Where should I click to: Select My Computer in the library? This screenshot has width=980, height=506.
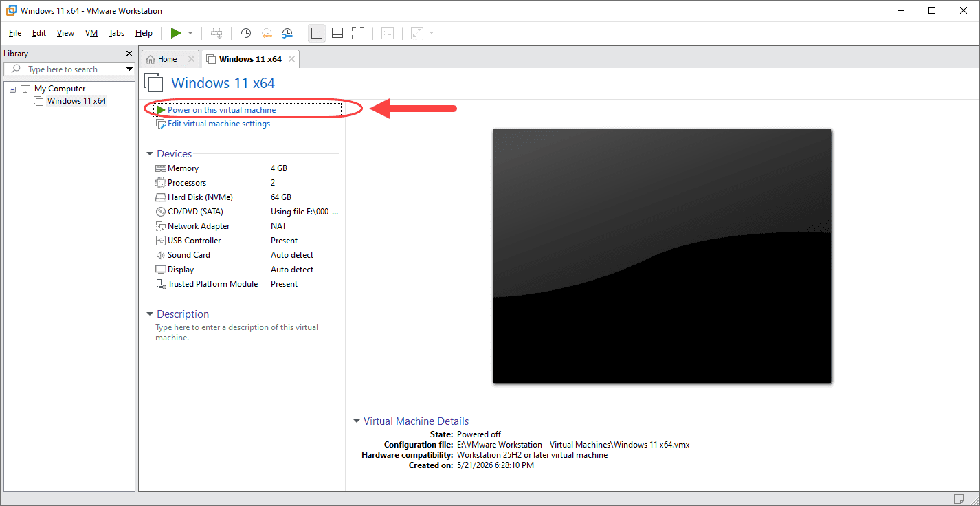coord(60,89)
